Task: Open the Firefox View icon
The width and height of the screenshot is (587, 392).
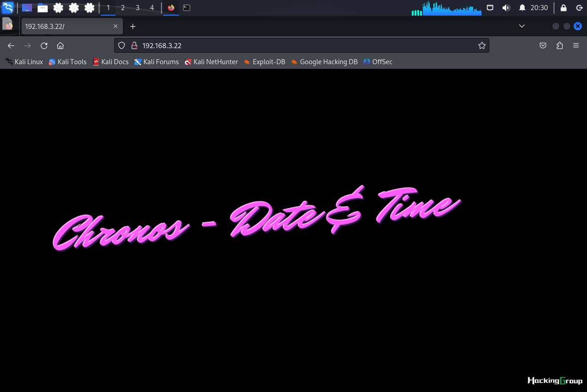Action: click(8, 24)
